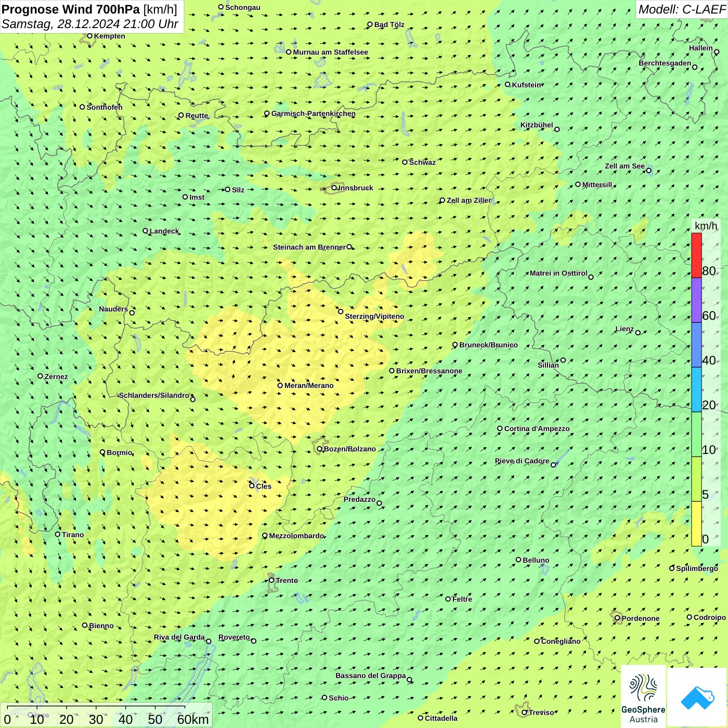Click the Steinach am Brenner label

coord(309,247)
